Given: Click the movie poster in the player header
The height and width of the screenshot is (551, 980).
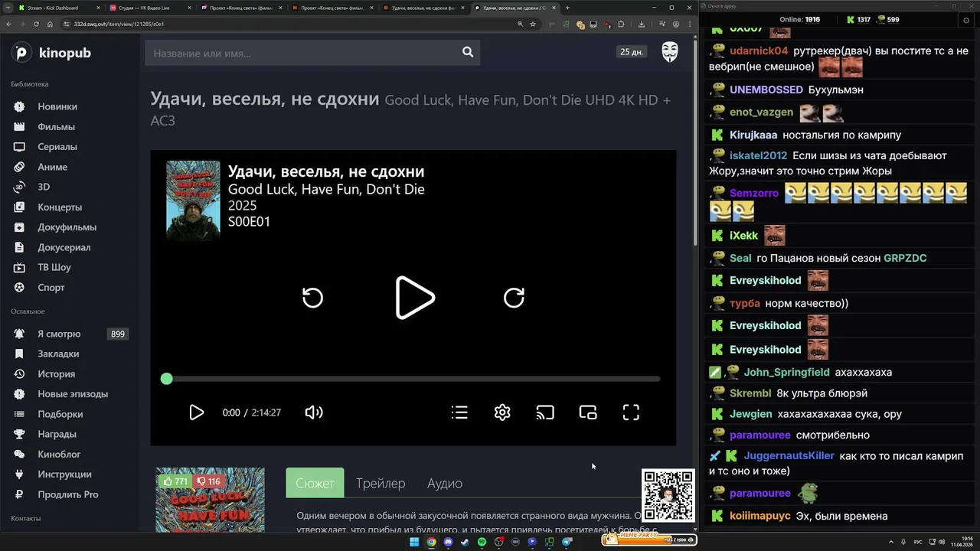Looking at the screenshot, I should click(x=193, y=201).
